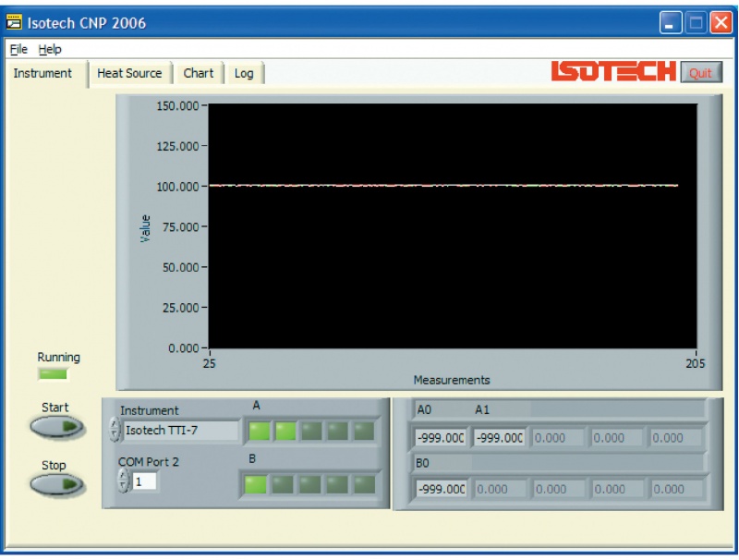The width and height of the screenshot is (739, 560).
Task: Click the COM Port 2 stepper arrows
Action: pos(122,481)
